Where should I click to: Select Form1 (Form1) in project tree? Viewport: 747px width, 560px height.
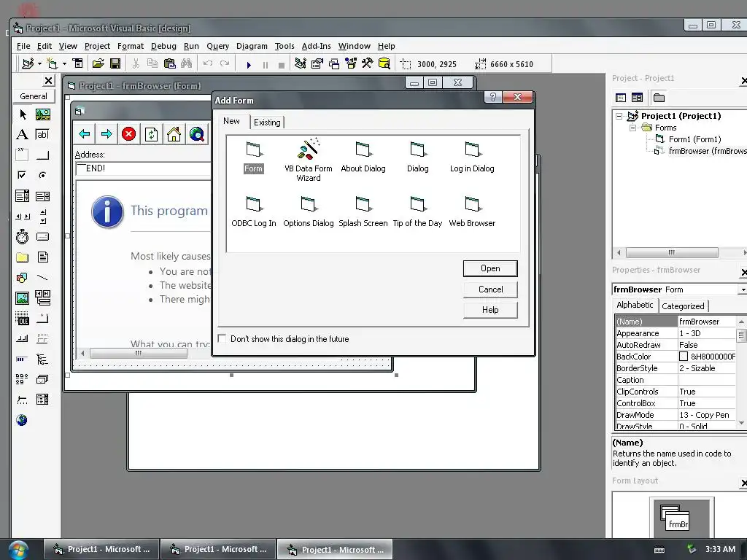(x=694, y=139)
